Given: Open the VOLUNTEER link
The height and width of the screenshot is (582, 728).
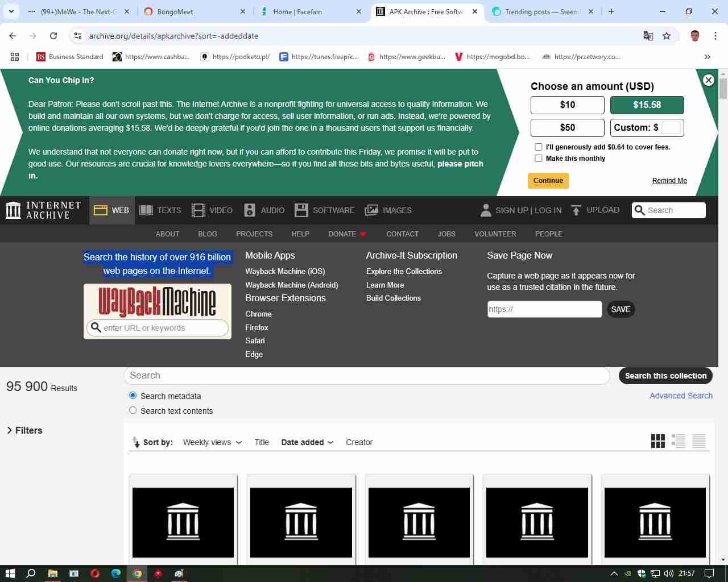Looking at the screenshot, I should (495, 234).
